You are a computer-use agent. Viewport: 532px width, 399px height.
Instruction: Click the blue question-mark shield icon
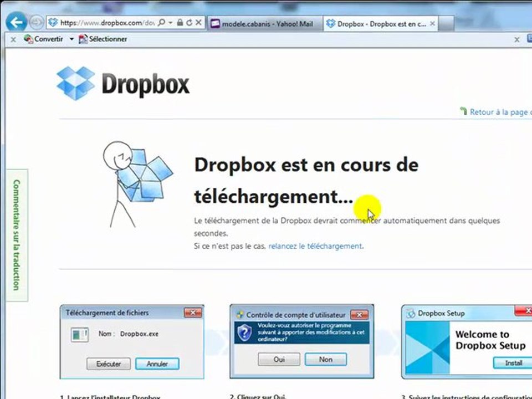point(244,332)
